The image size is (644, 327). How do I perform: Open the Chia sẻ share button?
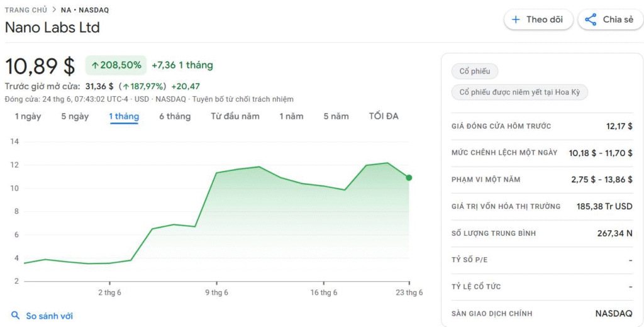point(611,19)
